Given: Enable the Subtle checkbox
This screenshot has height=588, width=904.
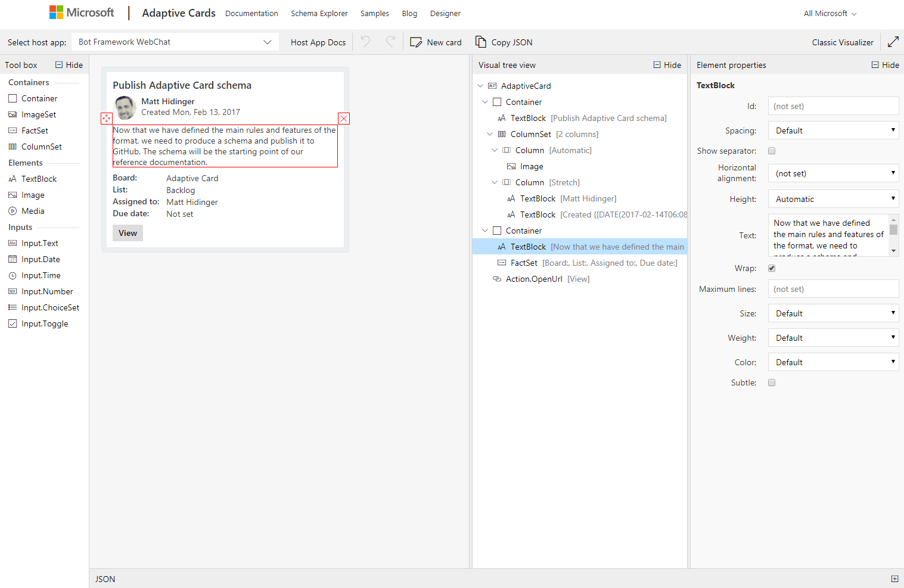Looking at the screenshot, I should coord(772,382).
